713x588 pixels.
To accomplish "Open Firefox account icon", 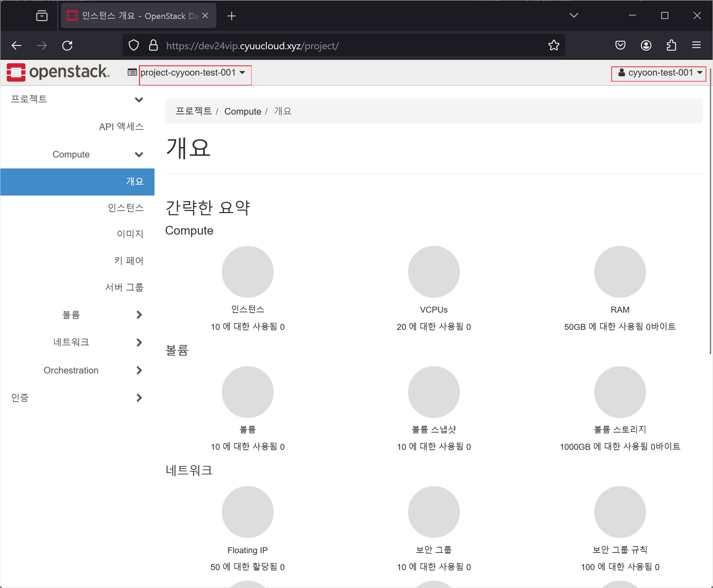I will tap(646, 45).
